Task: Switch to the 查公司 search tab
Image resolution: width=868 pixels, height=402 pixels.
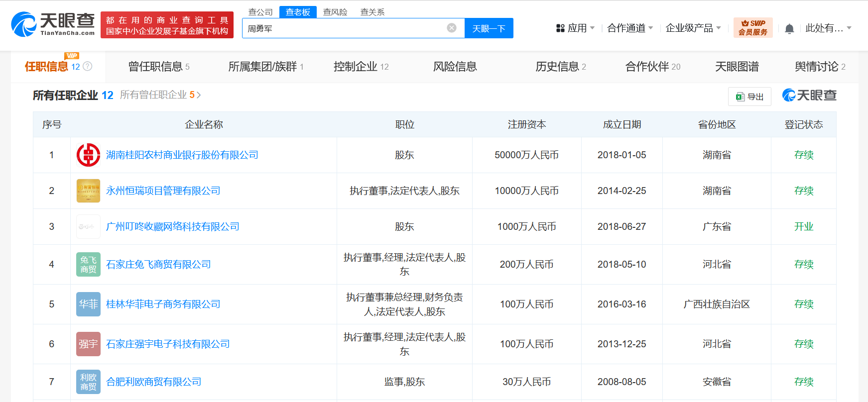Action: pyautogui.click(x=260, y=12)
